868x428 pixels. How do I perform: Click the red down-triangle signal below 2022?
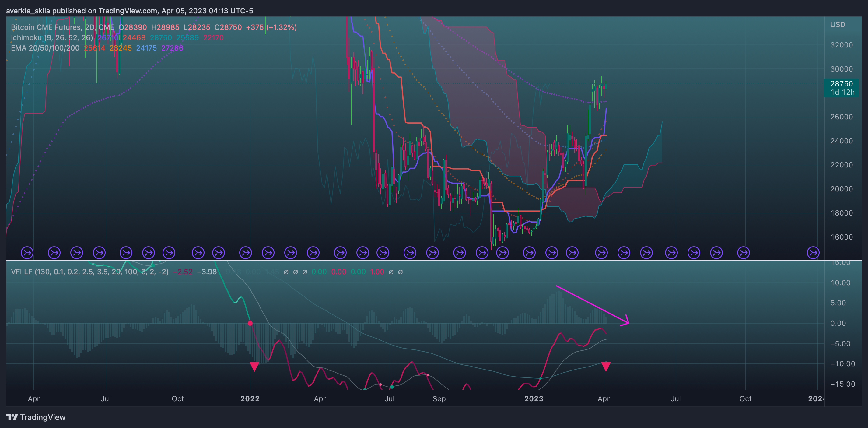point(254,366)
